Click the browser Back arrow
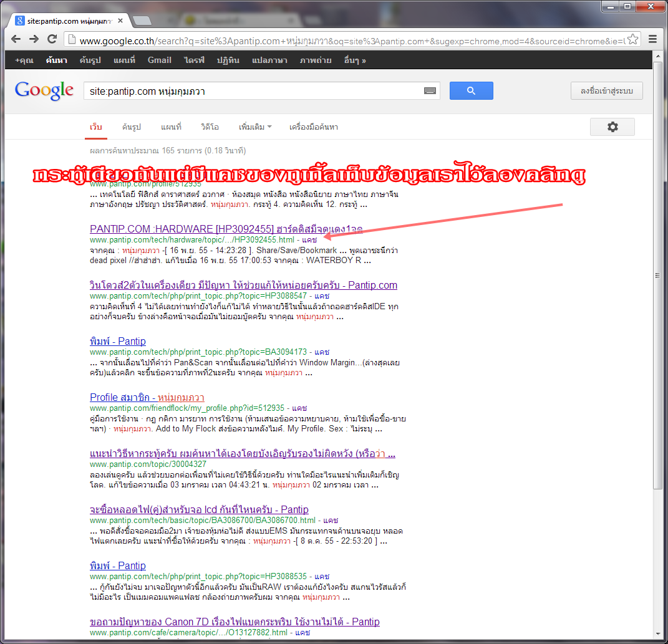Screen dimensions: 668x644 pyautogui.click(x=16, y=39)
